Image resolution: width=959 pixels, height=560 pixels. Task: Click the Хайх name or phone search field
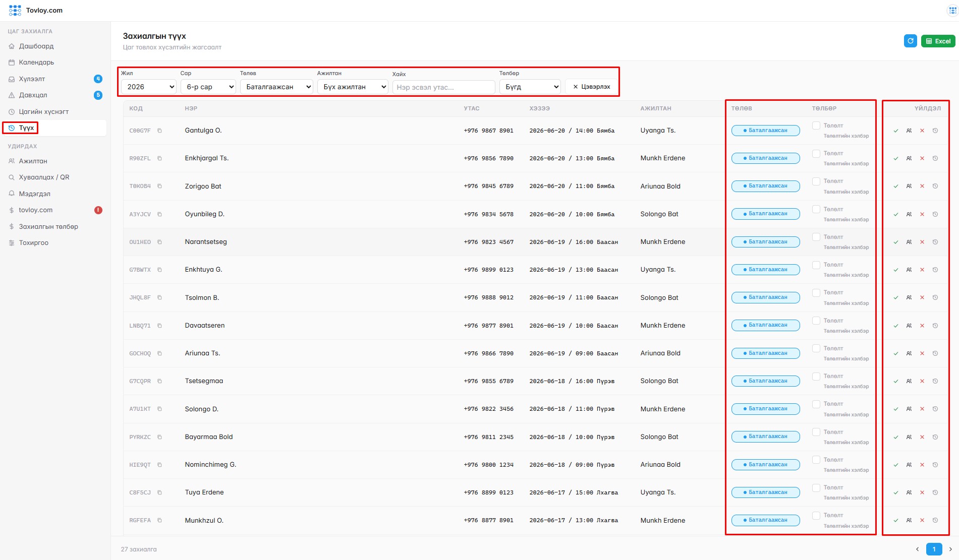pos(444,87)
